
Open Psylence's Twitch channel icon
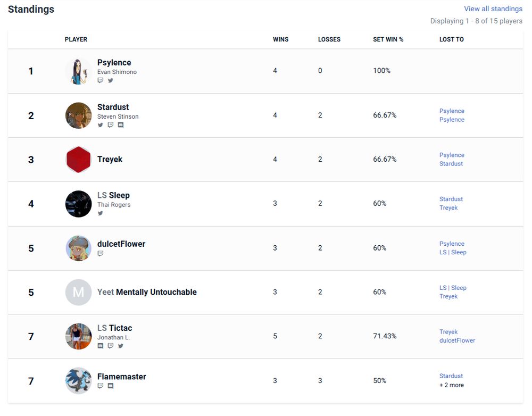coord(101,80)
